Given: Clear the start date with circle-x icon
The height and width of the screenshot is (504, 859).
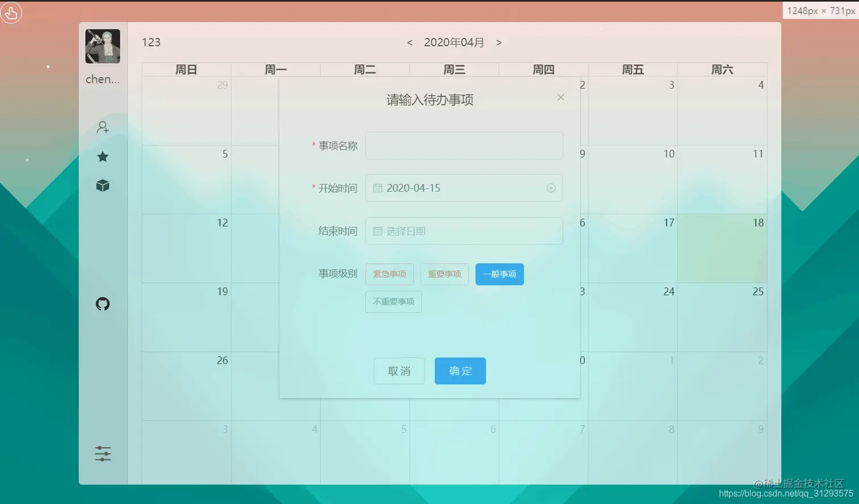Looking at the screenshot, I should pos(551,188).
